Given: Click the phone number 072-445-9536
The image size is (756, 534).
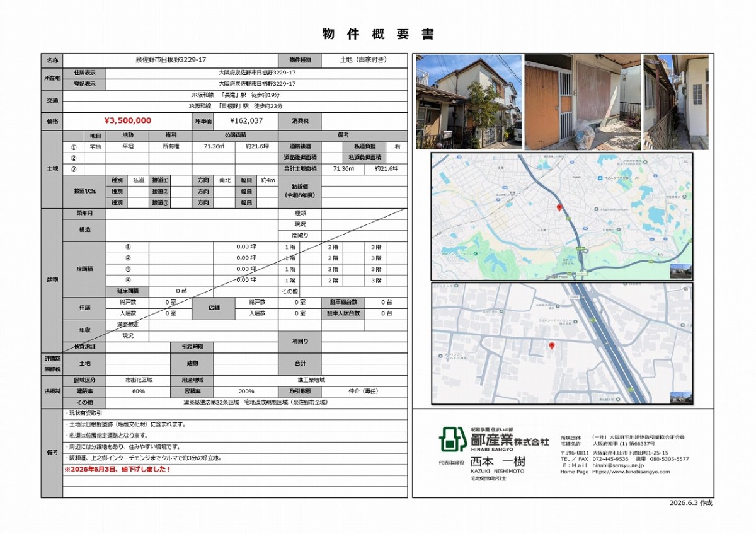Looking at the screenshot, I should pyautogui.click(x=610, y=459).
